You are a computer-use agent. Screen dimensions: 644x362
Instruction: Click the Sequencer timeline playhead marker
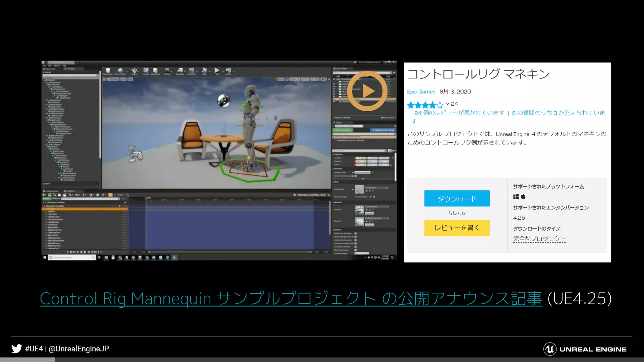(x=146, y=199)
